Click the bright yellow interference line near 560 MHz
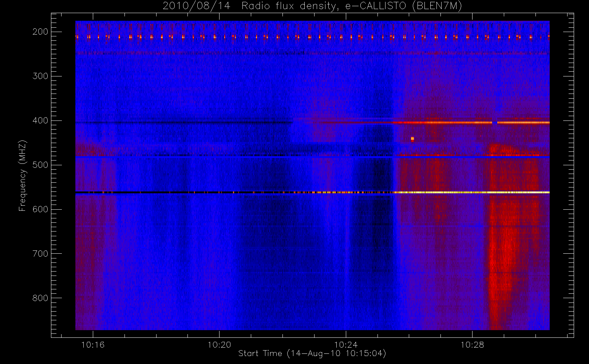The image size is (589, 364). click(471, 192)
